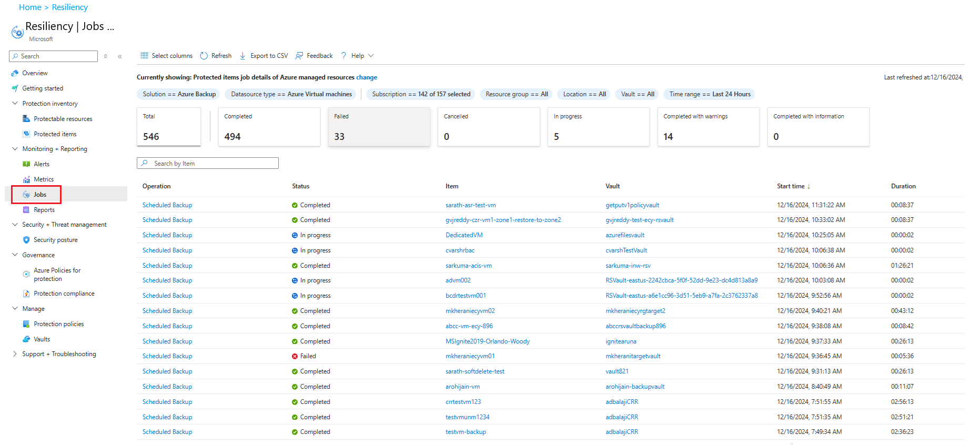Click the Resiliency service icon in header
The height and width of the screenshot is (445, 980).
(17, 32)
